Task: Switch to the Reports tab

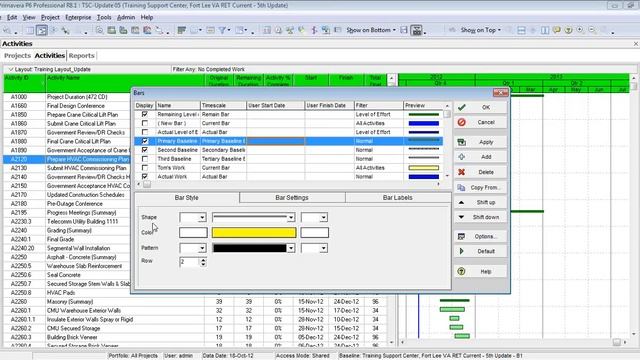Action: [81, 56]
